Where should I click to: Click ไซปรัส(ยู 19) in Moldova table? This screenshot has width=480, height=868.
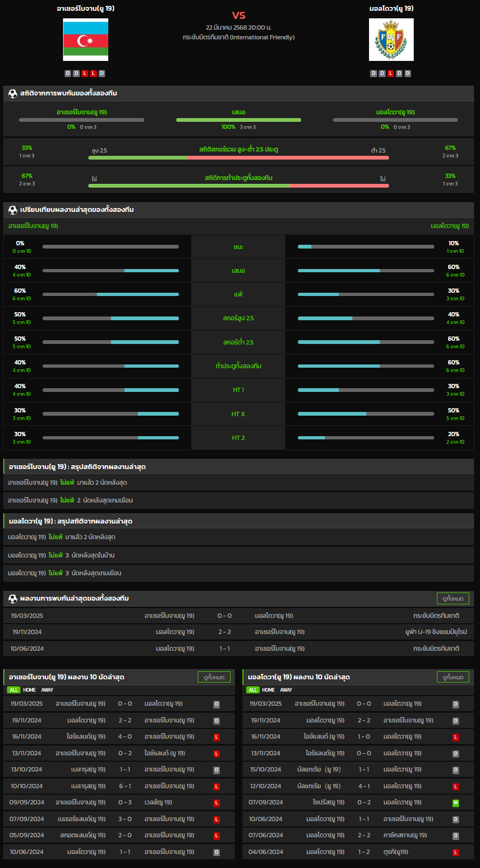click(329, 803)
